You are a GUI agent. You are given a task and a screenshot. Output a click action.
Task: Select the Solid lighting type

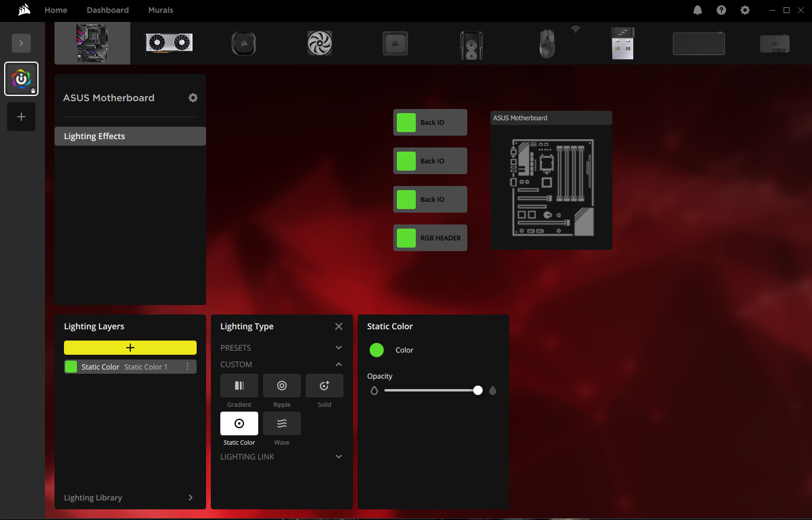click(x=324, y=386)
